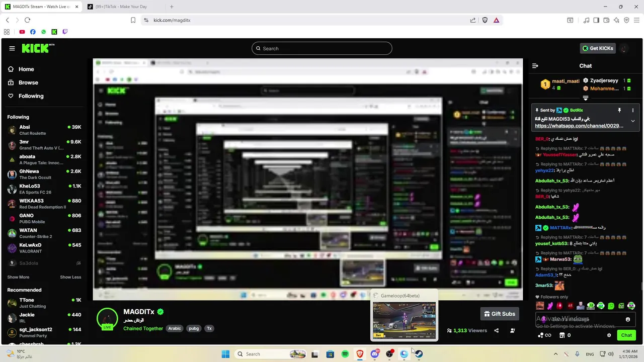Screen dimensions: 644x362
Task: Click the green Chat send button
Action: (x=626, y=335)
